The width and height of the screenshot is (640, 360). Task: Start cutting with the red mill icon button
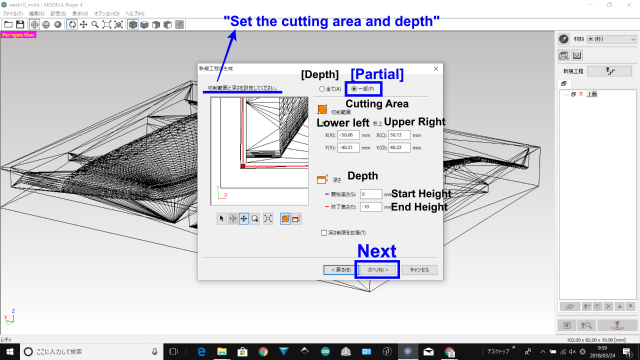[x=617, y=325]
